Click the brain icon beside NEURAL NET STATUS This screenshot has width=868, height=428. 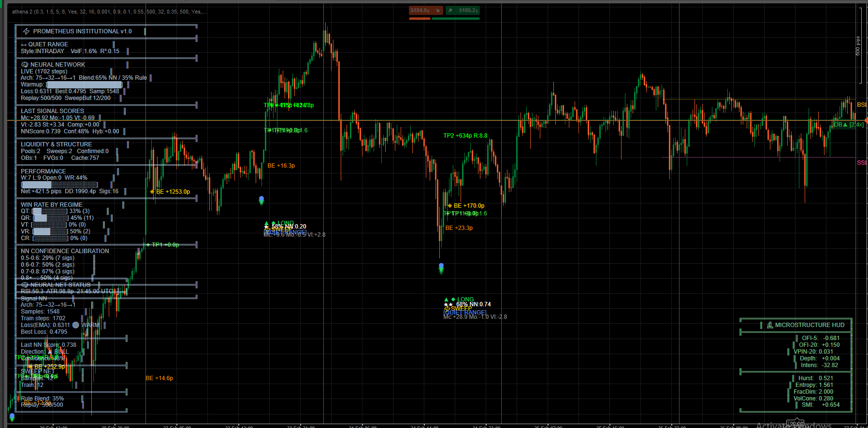point(25,285)
